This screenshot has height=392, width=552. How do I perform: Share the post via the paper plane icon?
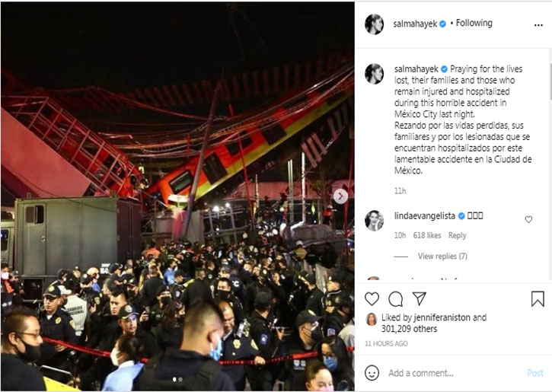[x=420, y=298]
